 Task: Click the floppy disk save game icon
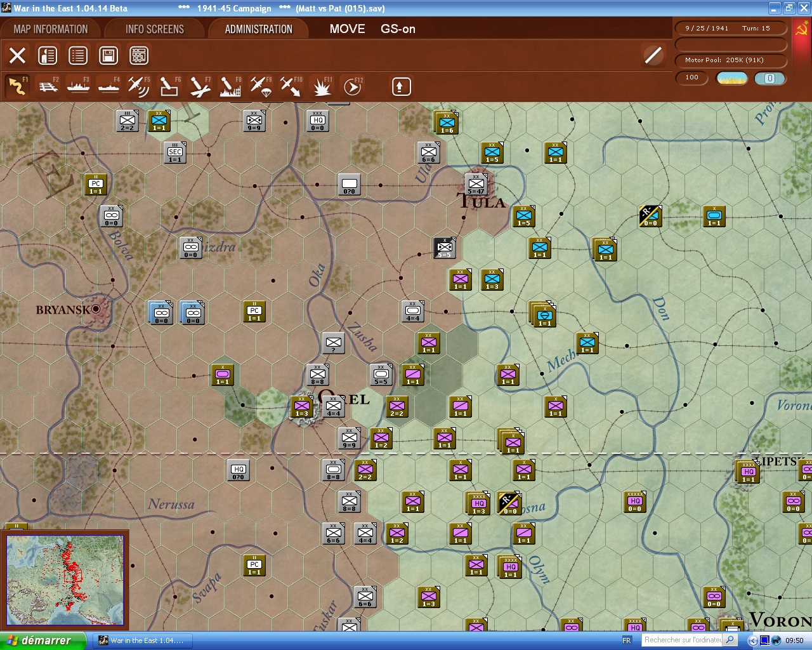point(108,55)
